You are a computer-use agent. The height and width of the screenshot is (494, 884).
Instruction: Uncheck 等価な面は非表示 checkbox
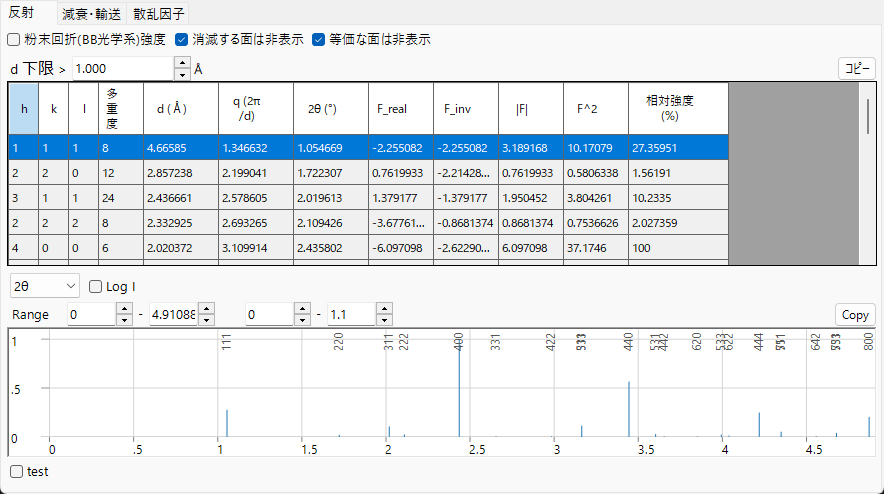click(x=319, y=39)
